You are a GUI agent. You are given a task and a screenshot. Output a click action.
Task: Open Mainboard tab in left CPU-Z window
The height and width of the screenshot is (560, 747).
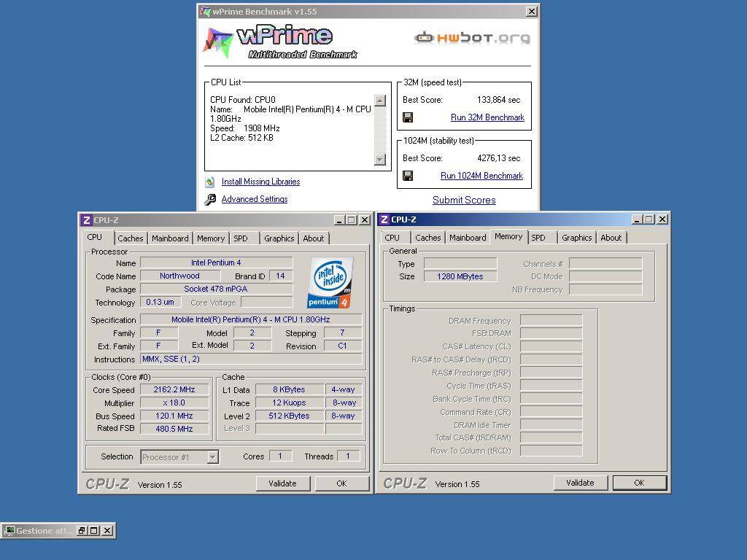click(x=170, y=238)
